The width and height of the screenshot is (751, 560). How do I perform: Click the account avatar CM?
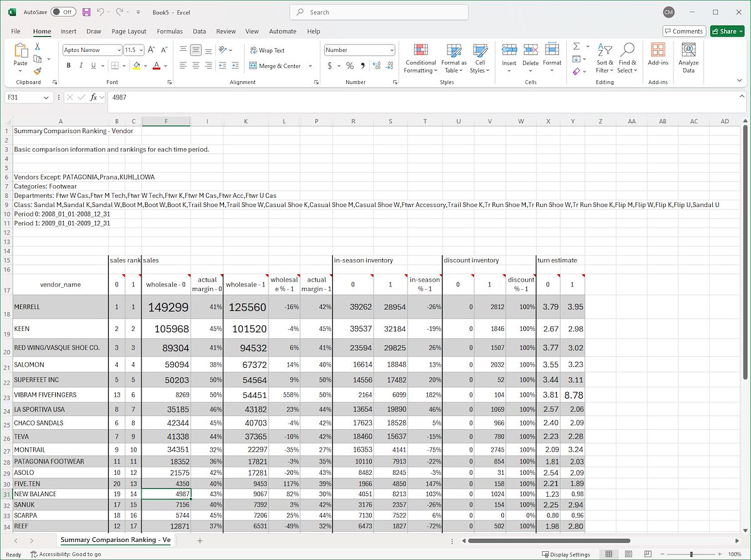(668, 12)
